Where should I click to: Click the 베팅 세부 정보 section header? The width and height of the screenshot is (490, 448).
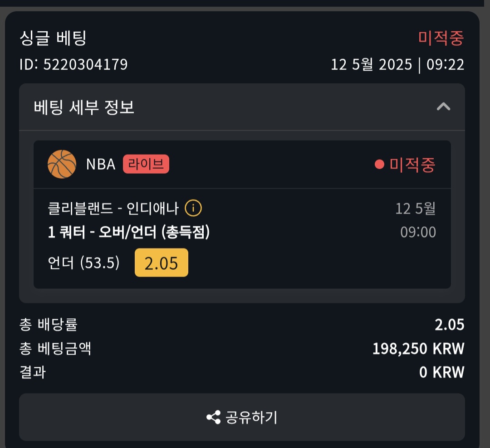(84, 107)
